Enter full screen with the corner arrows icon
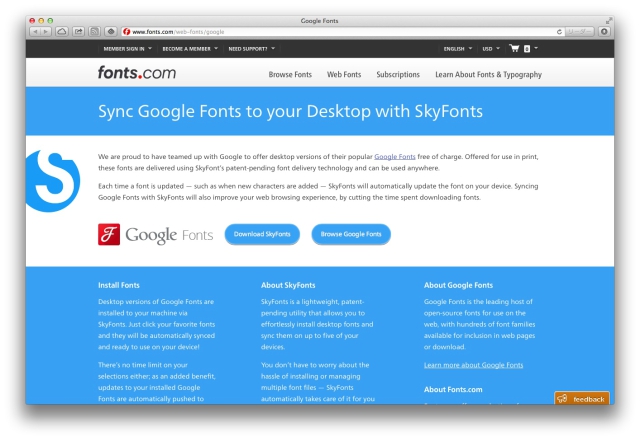Viewport: 640px width, 440px height. click(609, 20)
